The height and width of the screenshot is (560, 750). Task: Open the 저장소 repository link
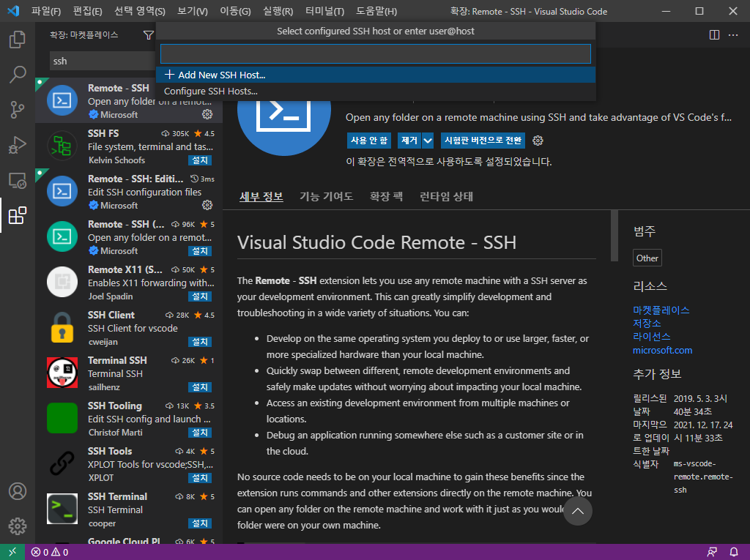(647, 324)
